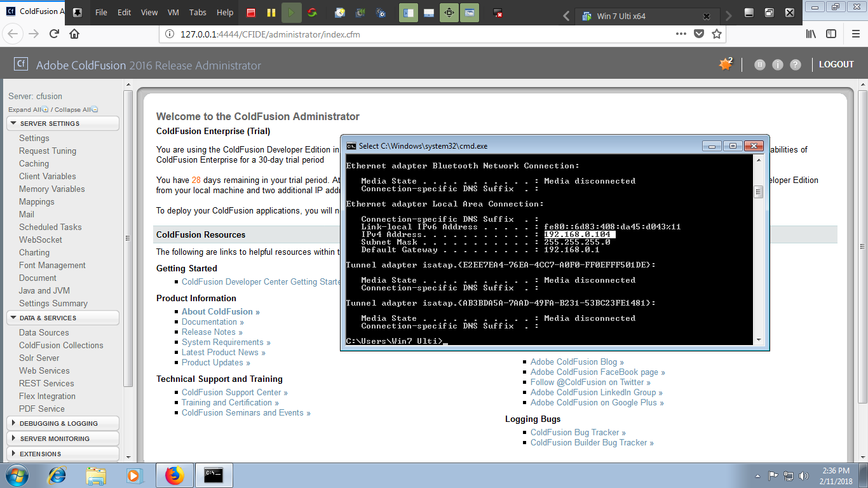Click the ColdFusion system information 'i' icon
Viewport: 868px width, 488px height.
tap(777, 64)
